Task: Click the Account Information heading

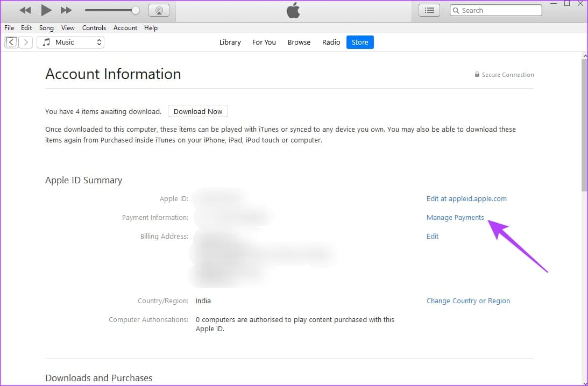Action: (113, 74)
